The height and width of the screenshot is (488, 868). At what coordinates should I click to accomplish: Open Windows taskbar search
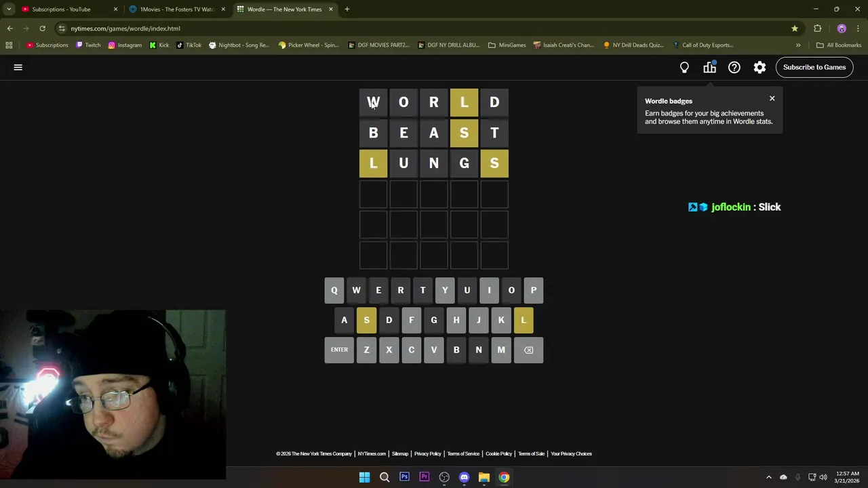click(x=384, y=477)
